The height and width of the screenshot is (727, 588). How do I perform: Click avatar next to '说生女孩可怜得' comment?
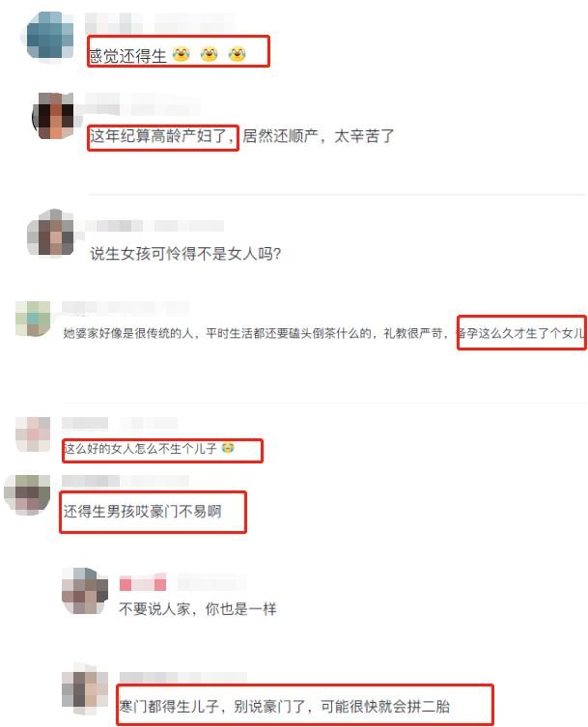tap(50, 233)
